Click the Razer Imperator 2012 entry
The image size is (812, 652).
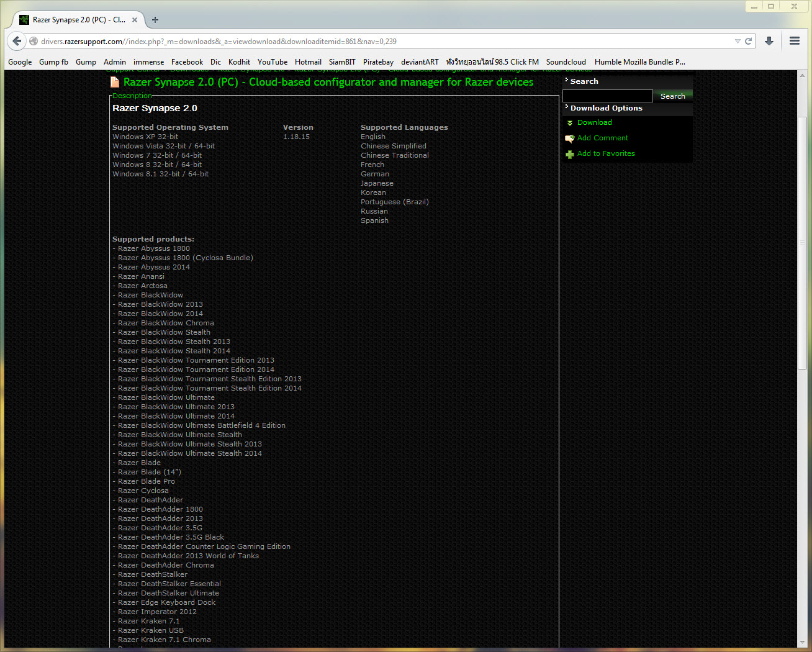(x=157, y=612)
